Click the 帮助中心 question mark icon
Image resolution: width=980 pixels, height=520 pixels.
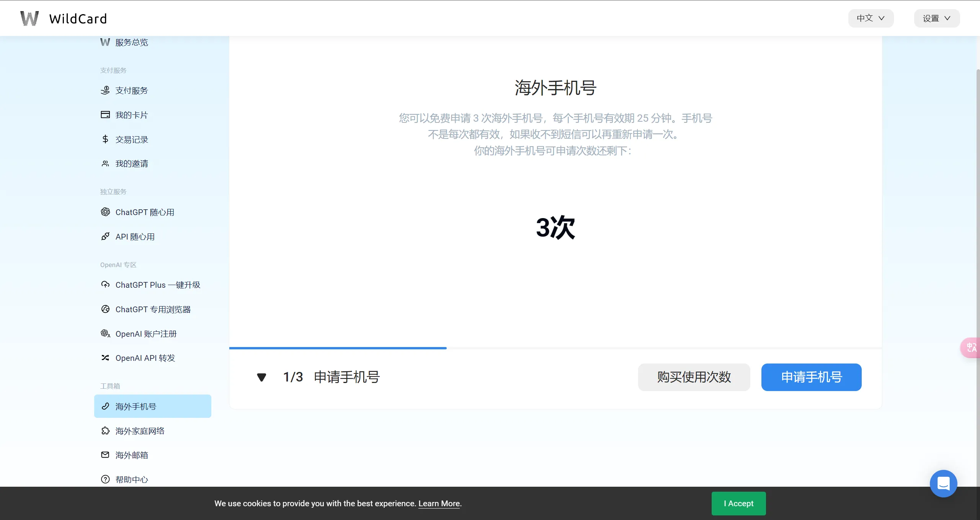pos(105,479)
